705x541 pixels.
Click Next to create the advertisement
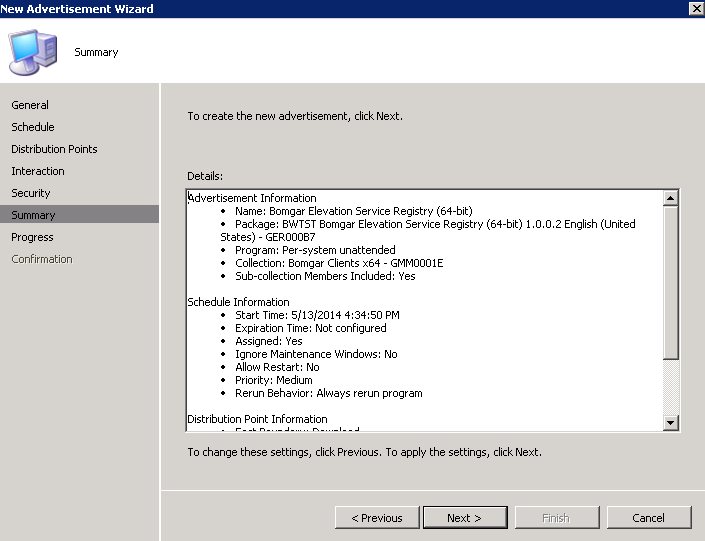point(465,518)
